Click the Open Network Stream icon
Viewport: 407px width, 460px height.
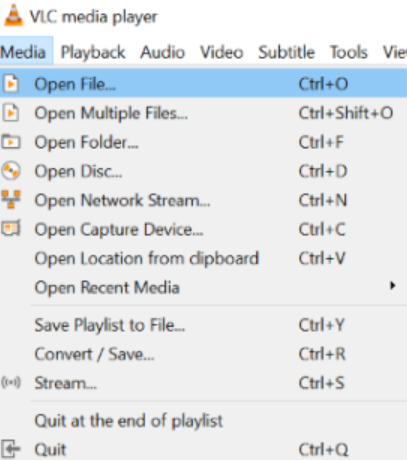point(11,199)
